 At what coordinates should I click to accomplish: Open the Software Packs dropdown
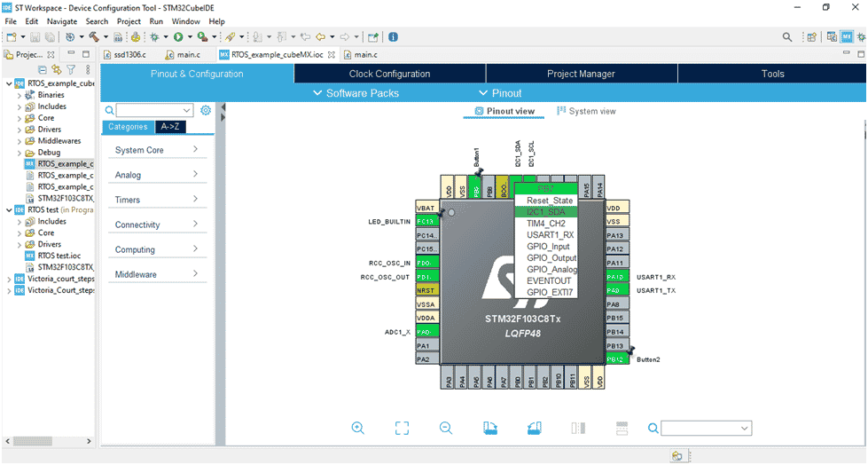[356, 93]
